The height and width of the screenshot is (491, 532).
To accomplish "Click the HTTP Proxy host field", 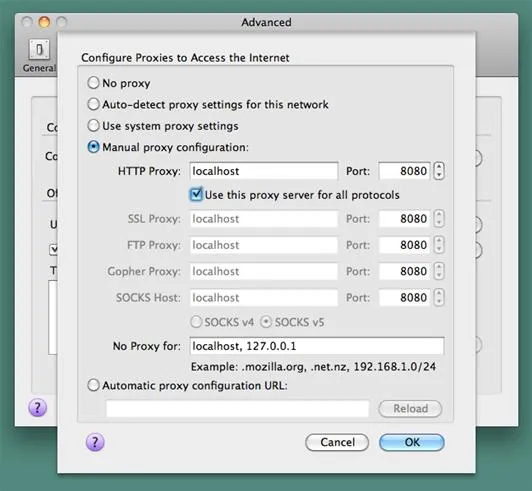I will (x=264, y=171).
